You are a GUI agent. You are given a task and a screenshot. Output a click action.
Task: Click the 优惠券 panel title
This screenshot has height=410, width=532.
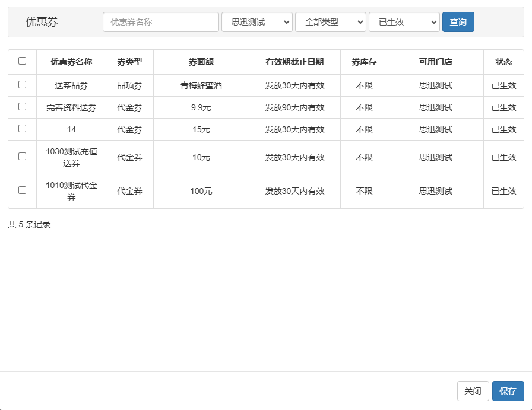click(x=42, y=22)
